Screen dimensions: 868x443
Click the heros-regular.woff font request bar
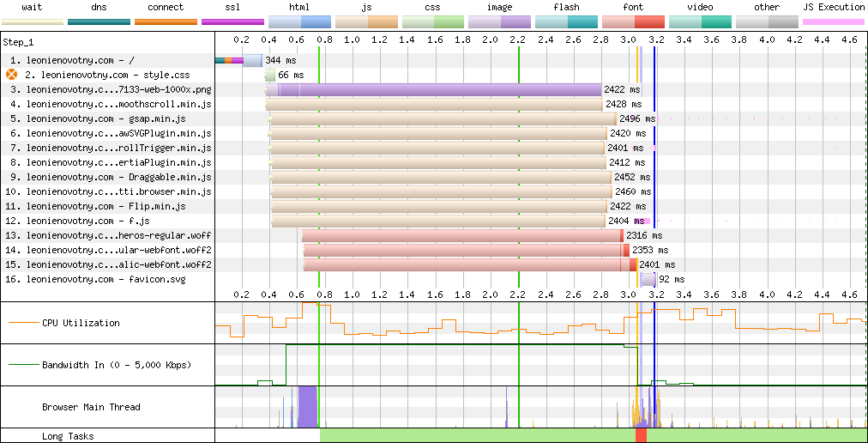click(x=463, y=235)
